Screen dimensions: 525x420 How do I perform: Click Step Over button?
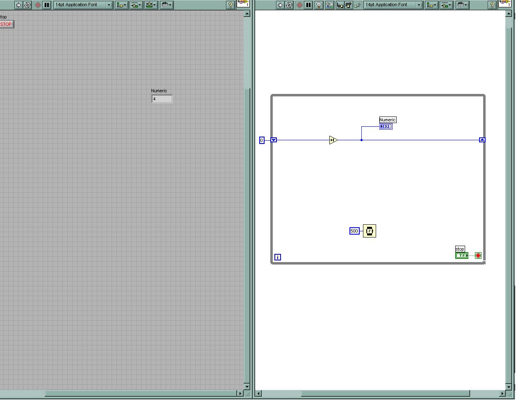point(349,5)
